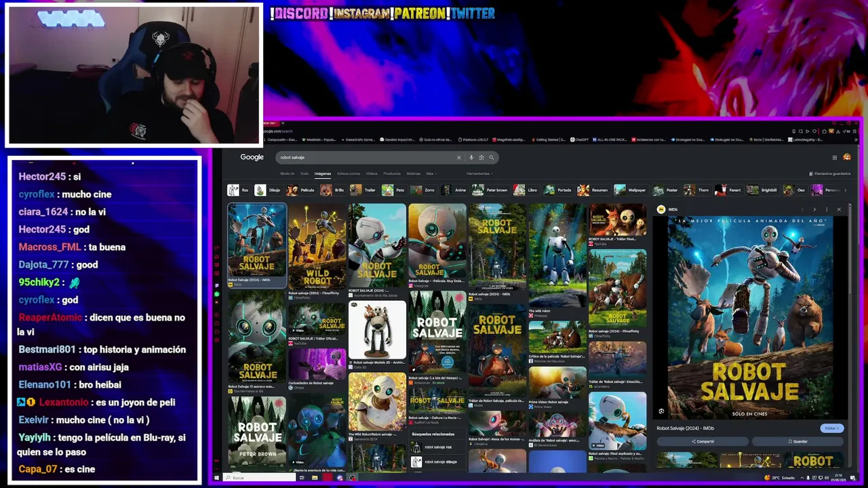Open the Productos tab

pyautogui.click(x=392, y=174)
